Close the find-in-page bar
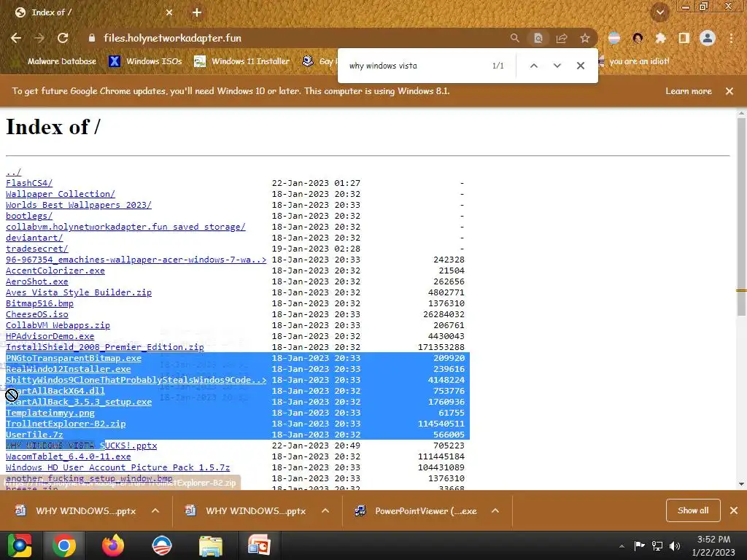Screen dimensions: 747x560 point(580,66)
